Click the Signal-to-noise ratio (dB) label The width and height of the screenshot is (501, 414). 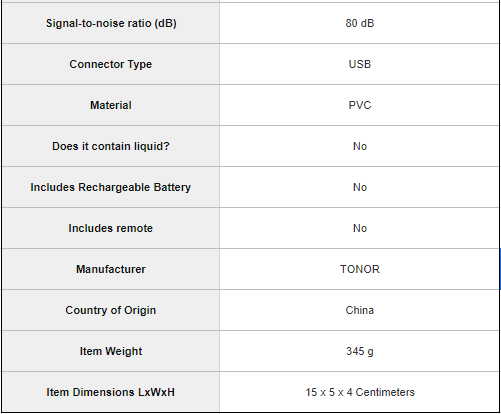pyautogui.click(x=111, y=23)
